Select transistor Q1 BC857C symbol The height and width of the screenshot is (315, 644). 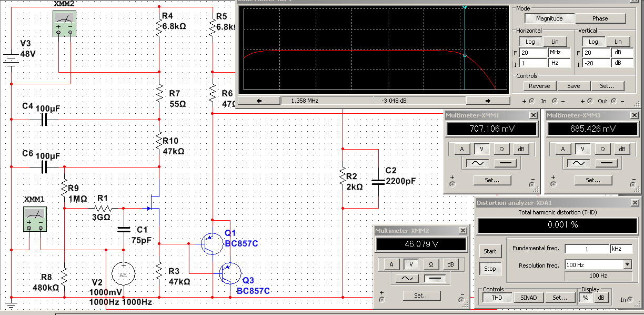coord(213,243)
